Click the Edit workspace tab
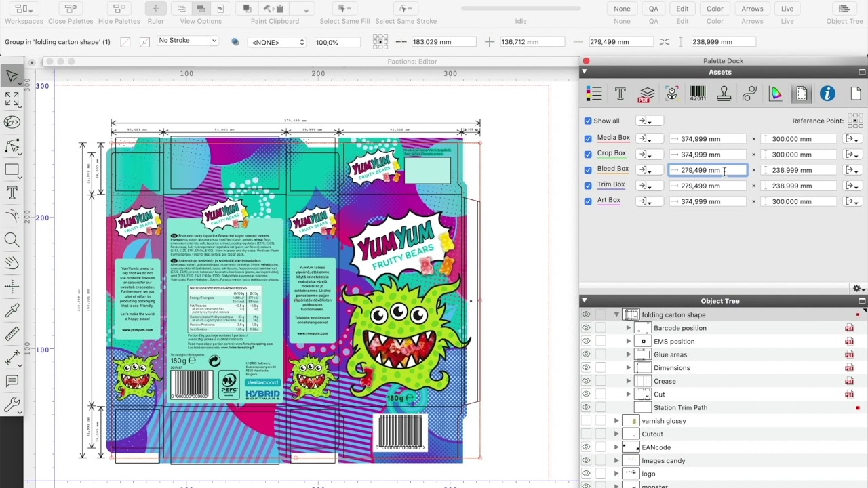This screenshot has width=868, height=488. tap(682, 9)
